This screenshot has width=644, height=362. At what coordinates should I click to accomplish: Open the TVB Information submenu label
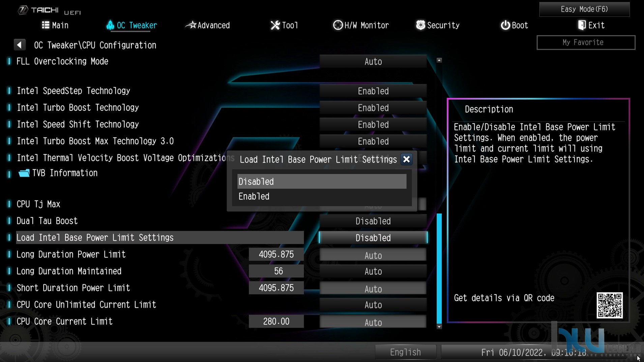(65, 173)
